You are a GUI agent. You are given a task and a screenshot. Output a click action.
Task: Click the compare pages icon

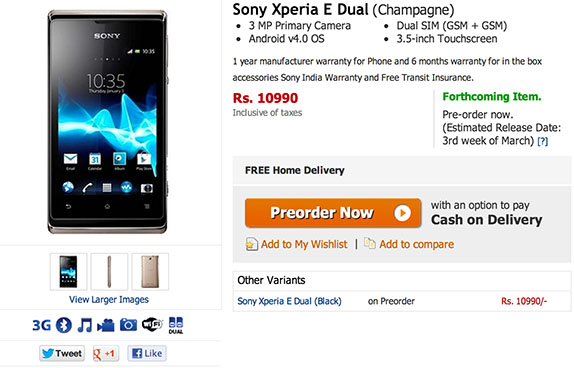click(x=370, y=243)
